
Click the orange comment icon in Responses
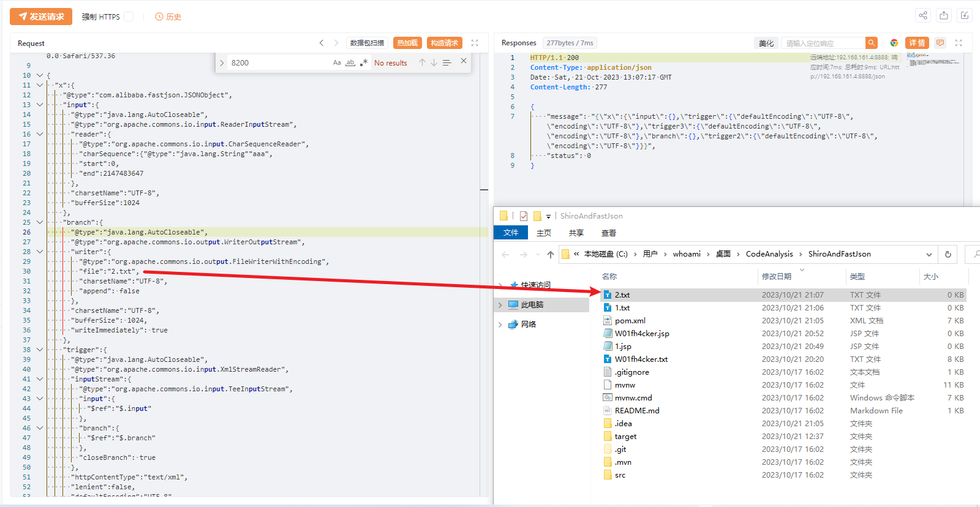coord(940,43)
